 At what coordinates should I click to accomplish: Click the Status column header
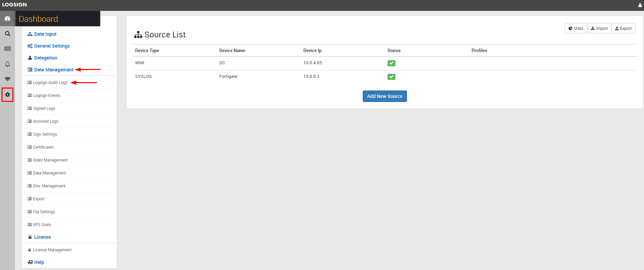click(x=394, y=50)
